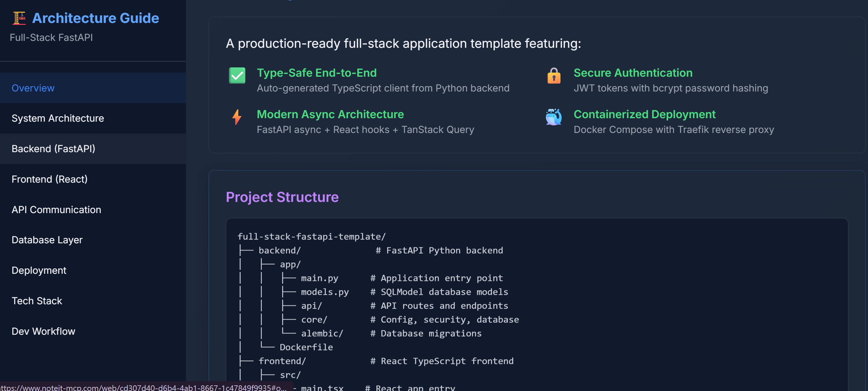This screenshot has width=868, height=391.
Task: Go to Dev Workflow section
Action: click(x=43, y=331)
